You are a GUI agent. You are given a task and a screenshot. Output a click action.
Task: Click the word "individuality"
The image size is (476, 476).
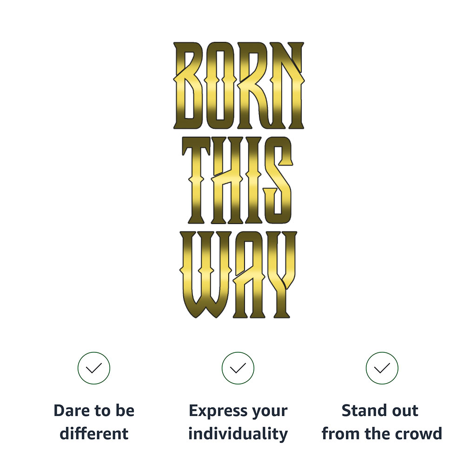(238, 434)
